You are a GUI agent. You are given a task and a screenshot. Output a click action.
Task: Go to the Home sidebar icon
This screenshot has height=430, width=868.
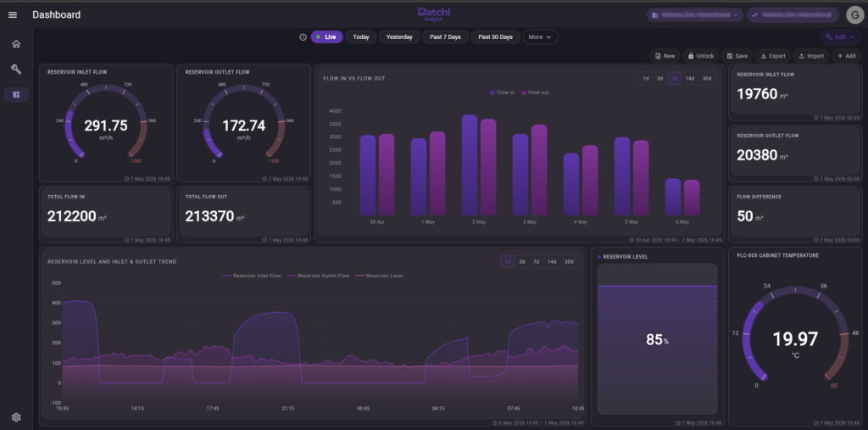[x=16, y=44]
